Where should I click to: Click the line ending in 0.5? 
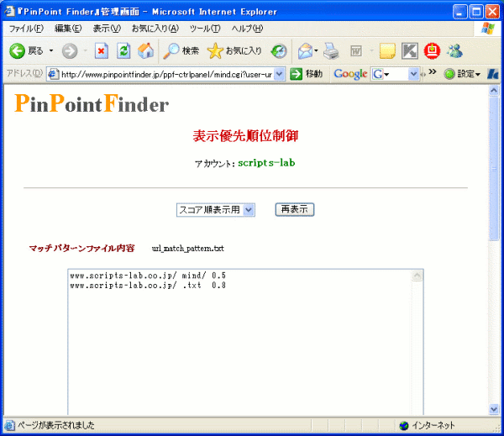pyautogui.click(x=148, y=276)
